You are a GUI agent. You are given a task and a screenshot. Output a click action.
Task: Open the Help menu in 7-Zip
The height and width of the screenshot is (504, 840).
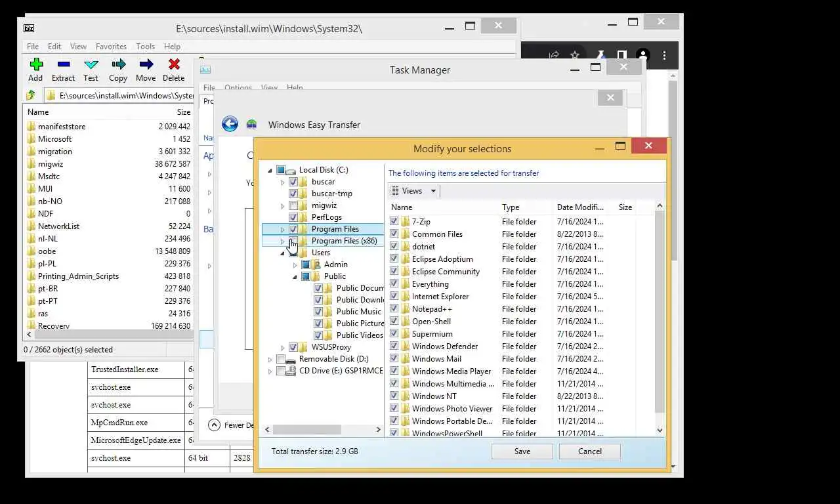pyautogui.click(x=172, y=47)
